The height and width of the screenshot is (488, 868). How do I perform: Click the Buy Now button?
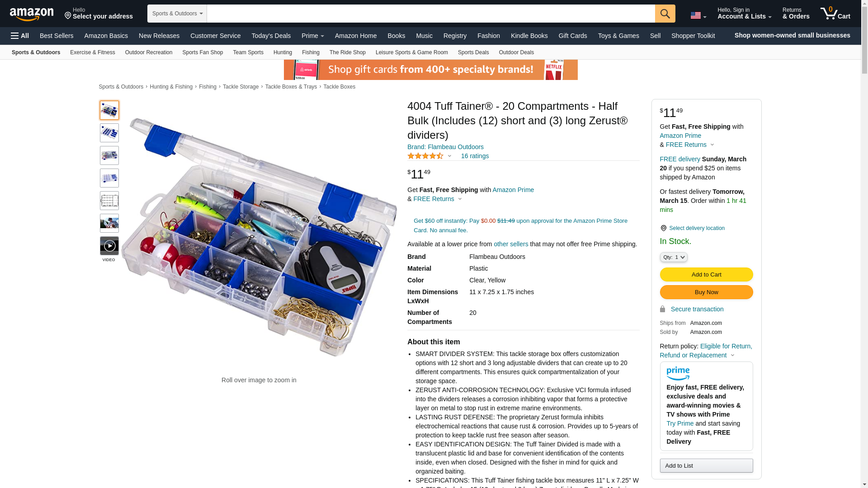706,292
